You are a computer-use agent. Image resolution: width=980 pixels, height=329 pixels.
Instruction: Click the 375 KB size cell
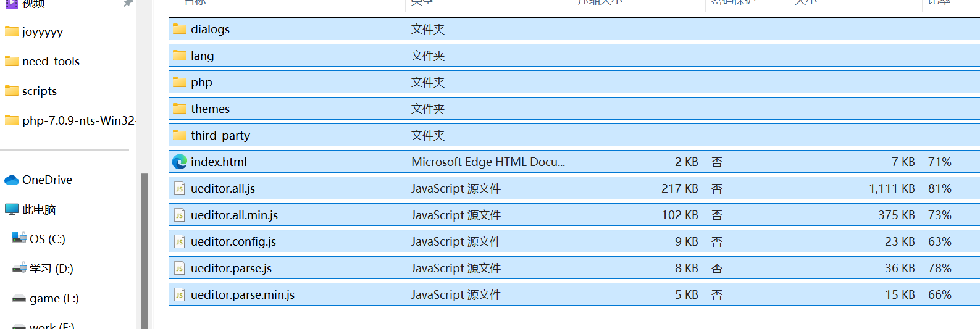pos(897,215)
